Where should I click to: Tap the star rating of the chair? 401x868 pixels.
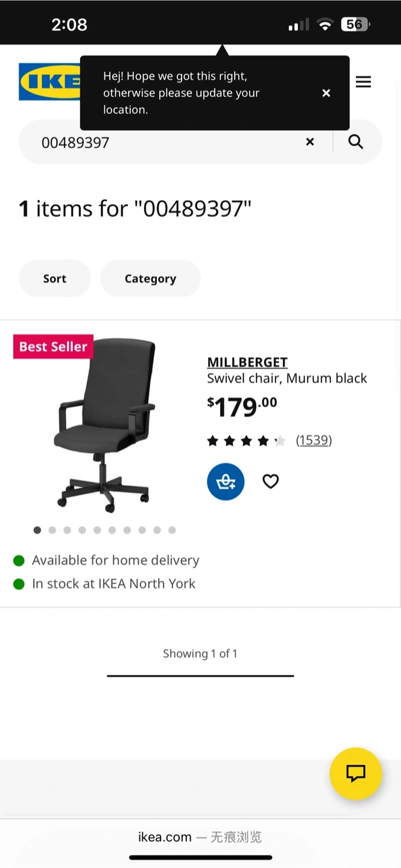click(x=246, y=441)
